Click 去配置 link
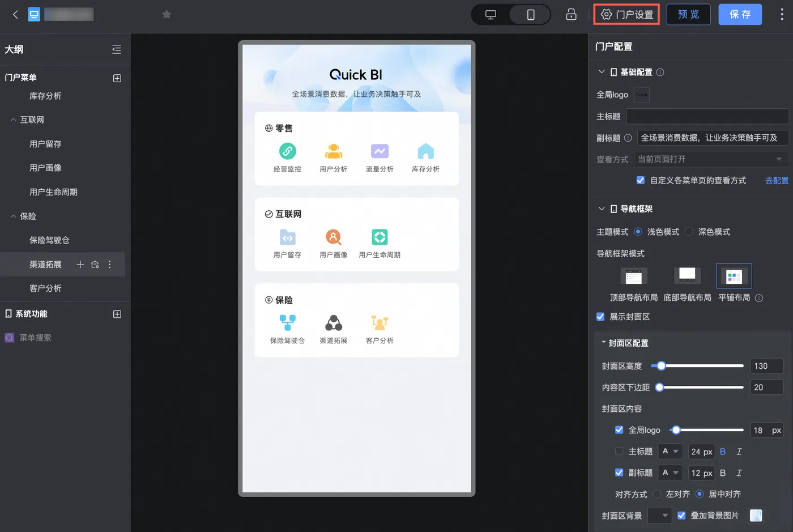793x532 pixels. click(x=777, y=180)
